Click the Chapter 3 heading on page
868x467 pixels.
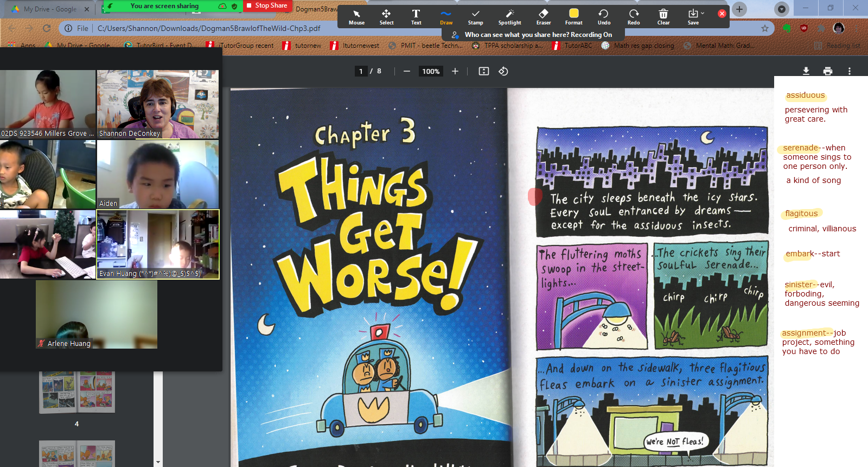point(366,133)
